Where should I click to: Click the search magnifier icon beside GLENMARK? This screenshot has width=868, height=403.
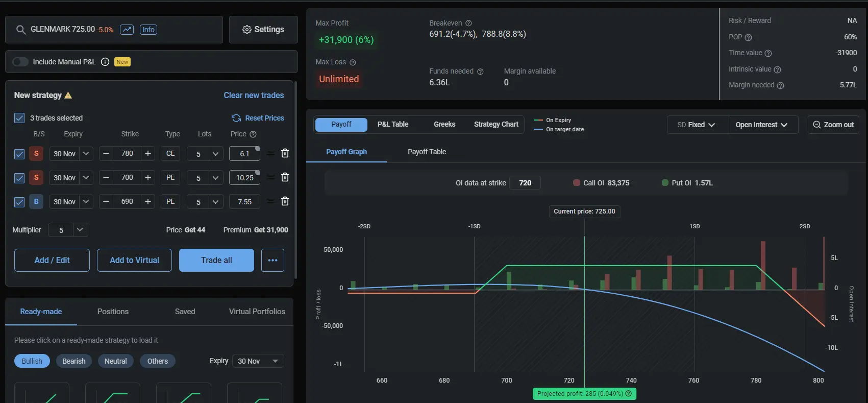pyautogui.click(x=21, y=30)
